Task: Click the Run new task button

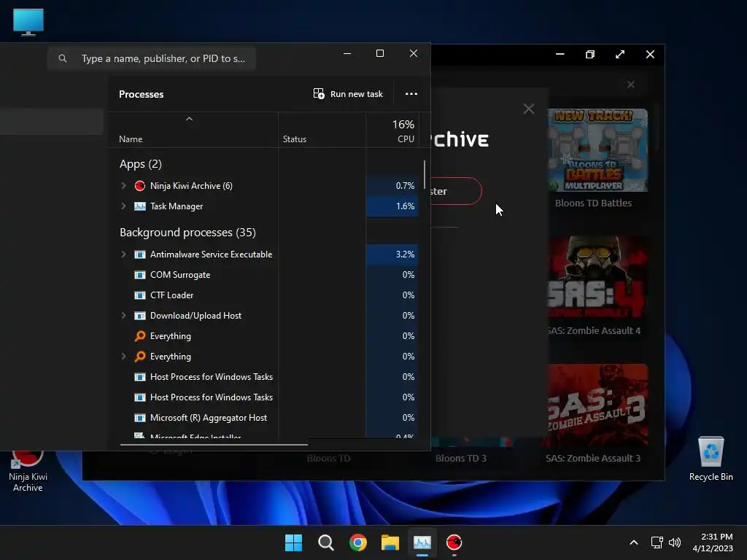Action: point(348,94)
